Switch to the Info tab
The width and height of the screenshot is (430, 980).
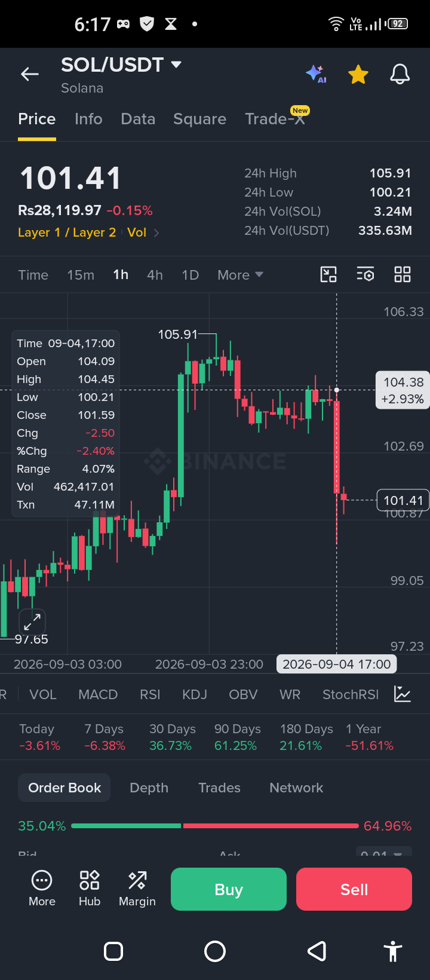tap(88, 119)
